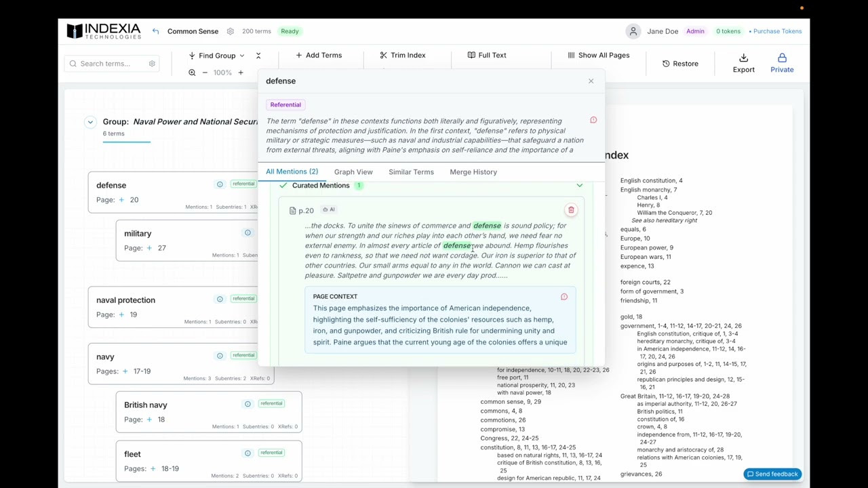The height and width of the screenshot is (488, 868).
Task: Select the military term title
Action: click(x=138, y=234)
